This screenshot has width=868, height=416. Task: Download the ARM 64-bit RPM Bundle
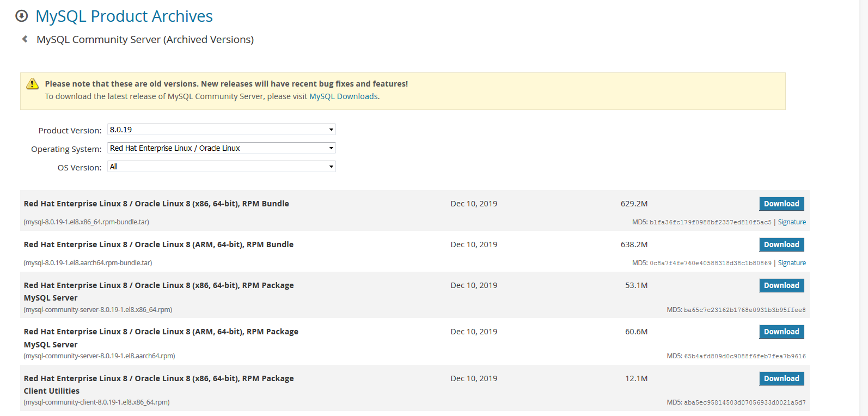click(781, 244)
